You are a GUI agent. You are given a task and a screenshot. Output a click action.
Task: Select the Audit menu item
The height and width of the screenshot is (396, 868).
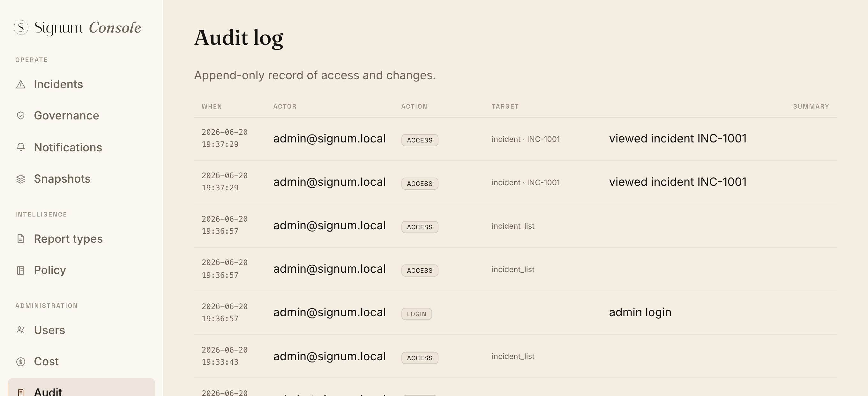coord(81,388)
